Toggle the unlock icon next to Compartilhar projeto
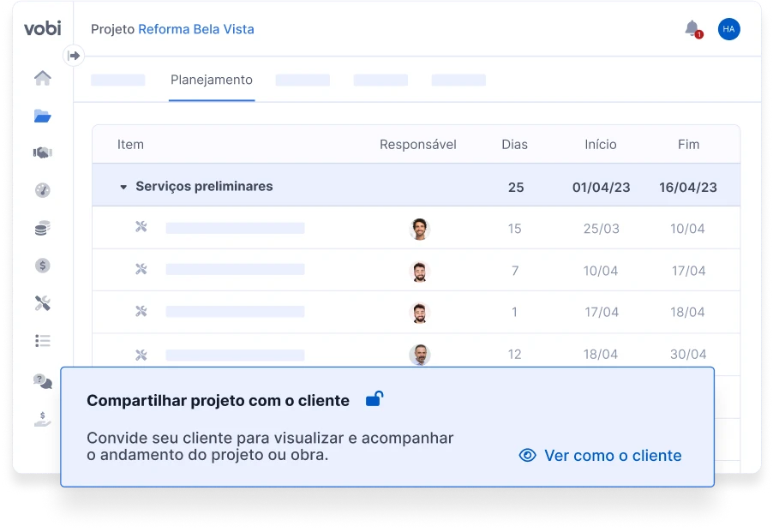 tap(375, 399)
